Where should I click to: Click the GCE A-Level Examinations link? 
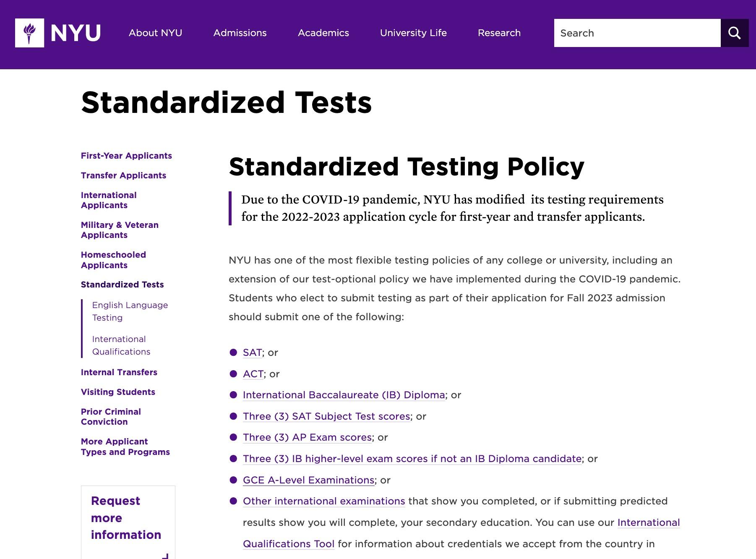coord(308,480)
